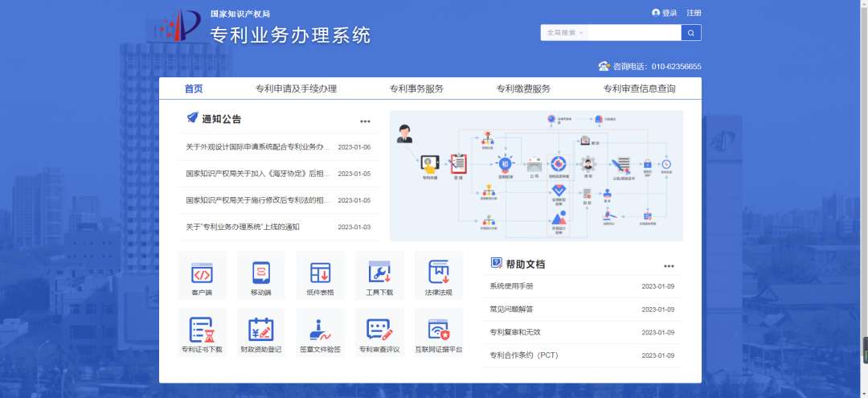
Task: Click the consultation phone number 010-62356655
Action: tap(677, 67)
